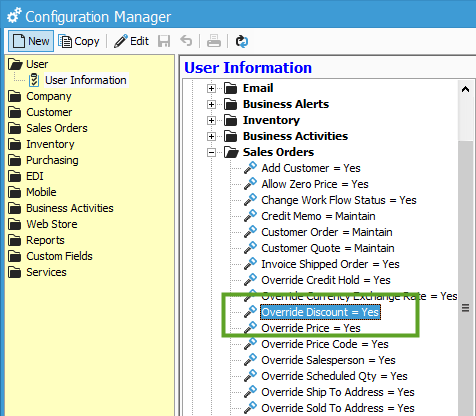Select Change Work Flow Status setting

(x=339, y=200)
